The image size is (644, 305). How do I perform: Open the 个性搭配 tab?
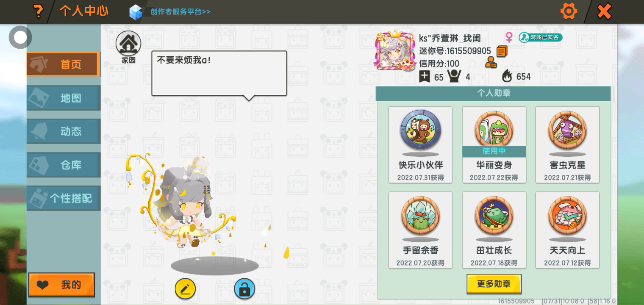pyautogui.click(x=64, y=198)
